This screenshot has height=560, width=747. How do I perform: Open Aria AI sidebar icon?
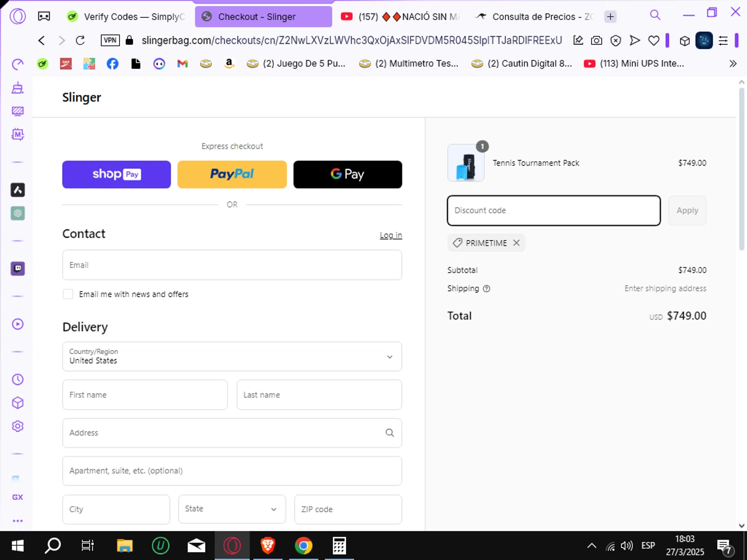click(x=17, y=190)
